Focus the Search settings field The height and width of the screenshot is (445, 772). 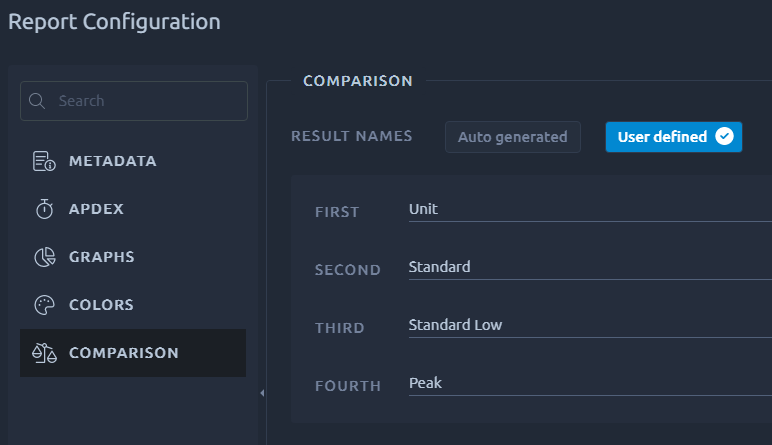[134, 101]
